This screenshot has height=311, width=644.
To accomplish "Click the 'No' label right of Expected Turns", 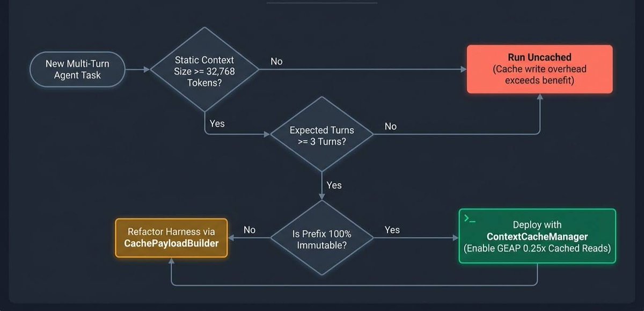I will [x=391, y=126].
